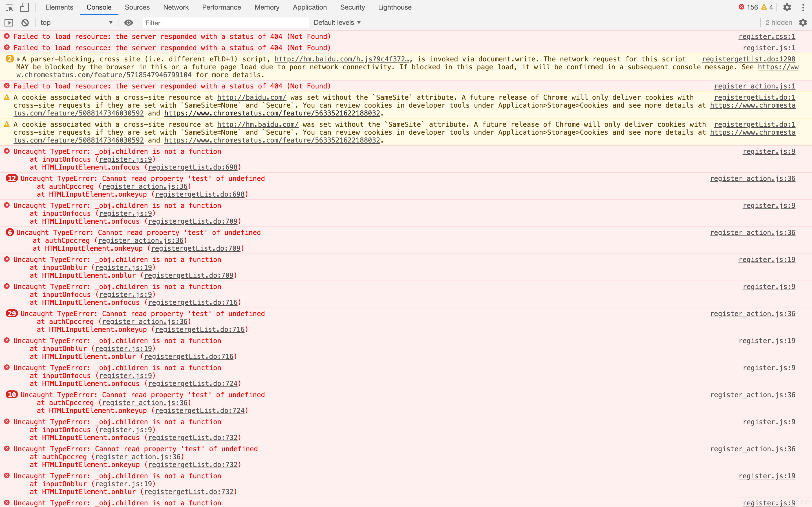Expand the parser-blocking script warning message

tap(19, 59)
